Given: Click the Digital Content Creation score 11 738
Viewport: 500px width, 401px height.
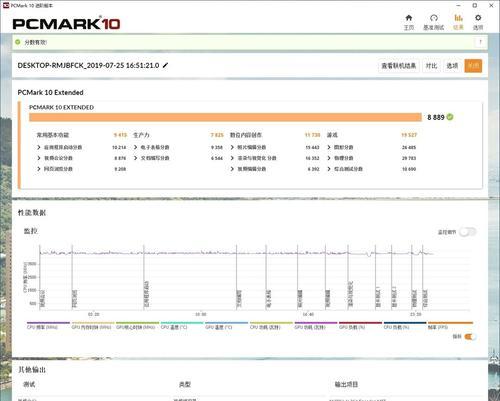Looking at the screenshot, I should (x=312, y=135).
